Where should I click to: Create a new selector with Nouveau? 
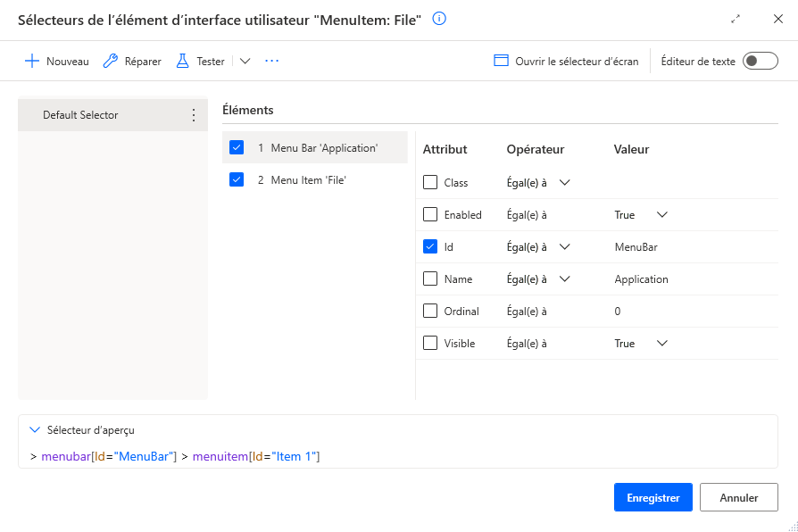56,61
